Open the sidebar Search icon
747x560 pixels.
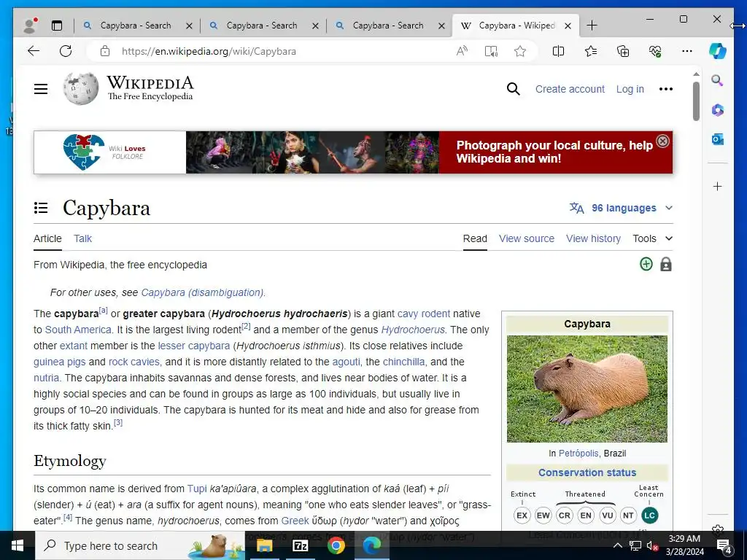pos(718,80)
